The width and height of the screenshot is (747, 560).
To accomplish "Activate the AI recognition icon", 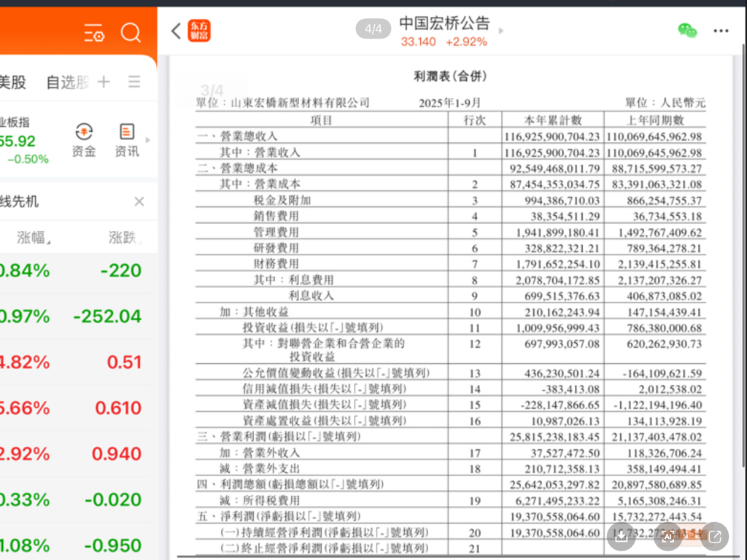I will click(667, 537).
